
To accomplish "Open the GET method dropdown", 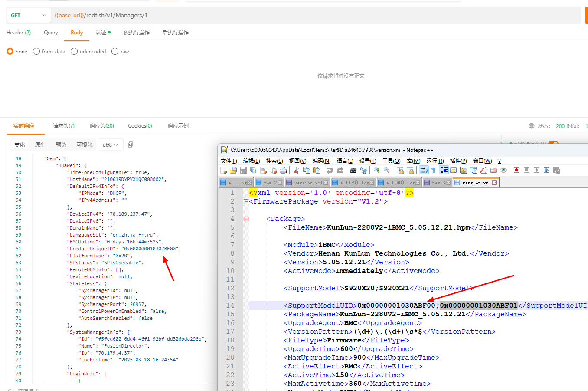I will pos(28,15).
